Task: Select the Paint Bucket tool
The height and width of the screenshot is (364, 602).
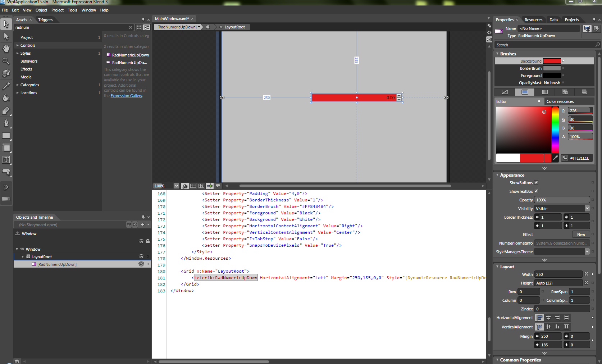Action: (6, 98)
